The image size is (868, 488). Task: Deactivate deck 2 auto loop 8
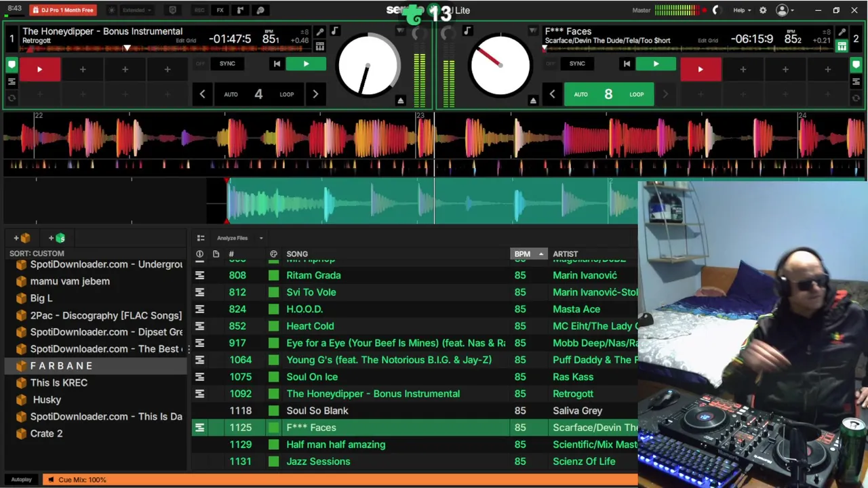point(608,94)
